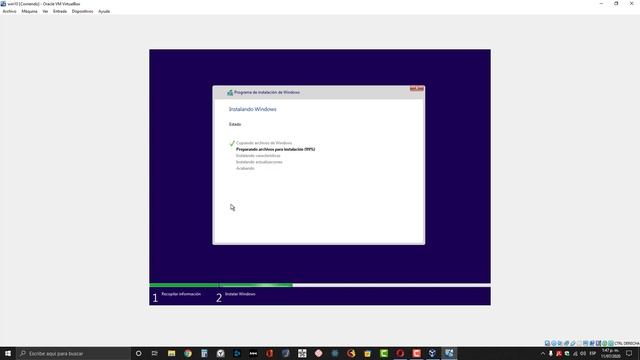Viewport: 640px width, 360px height.
Task: Open the Ver menu
Action: coord(45,11)
